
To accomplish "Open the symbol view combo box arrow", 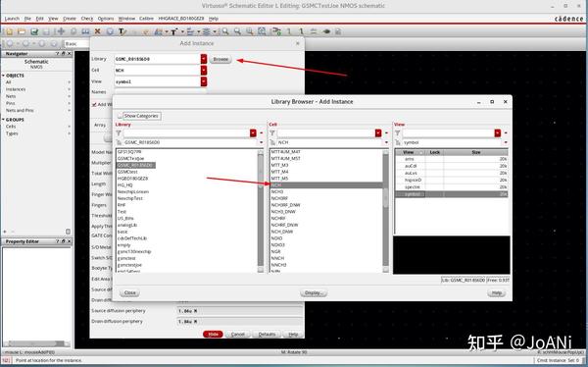I will coord(506,142).
